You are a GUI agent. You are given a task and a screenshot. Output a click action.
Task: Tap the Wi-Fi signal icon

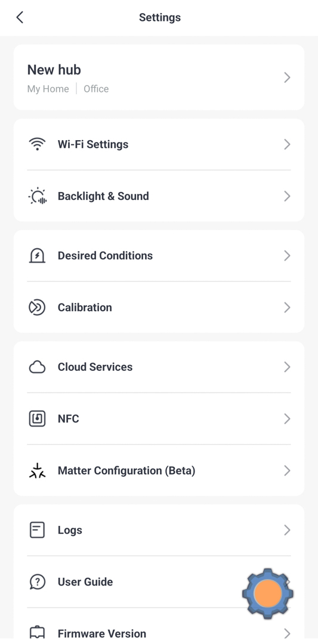(37, 144)
